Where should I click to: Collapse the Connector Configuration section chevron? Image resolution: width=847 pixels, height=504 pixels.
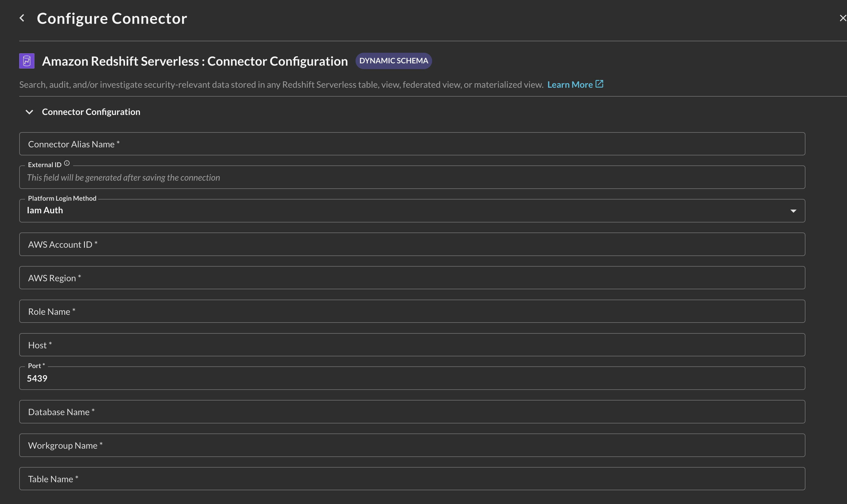pyautogui.click(x=30, y=112)
